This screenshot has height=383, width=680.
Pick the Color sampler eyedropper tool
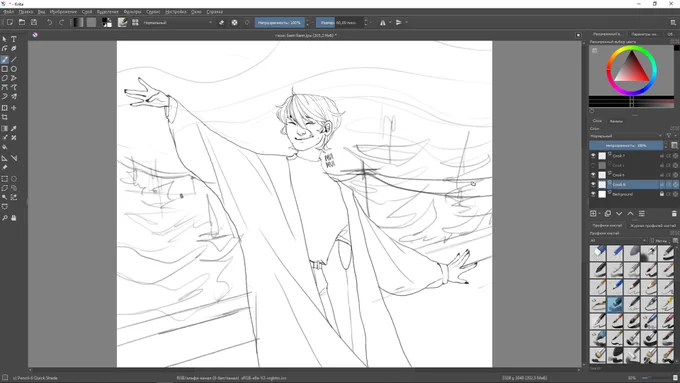(14, 128)
